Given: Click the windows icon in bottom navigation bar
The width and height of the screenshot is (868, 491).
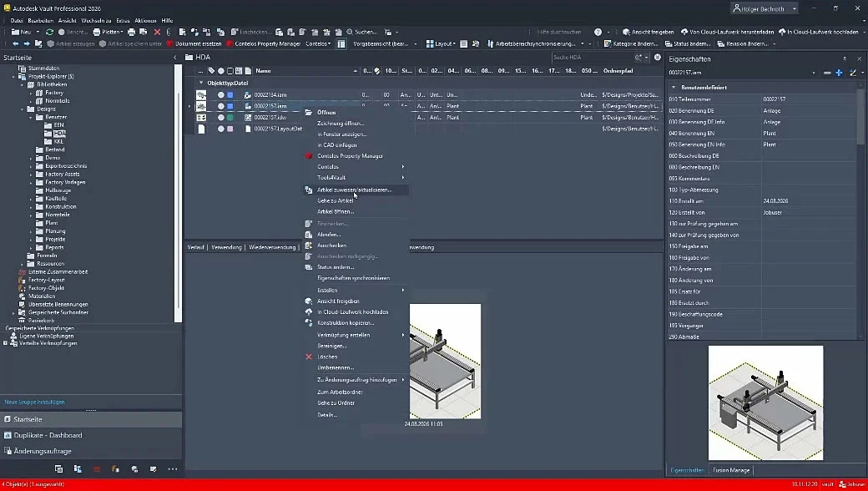Looking at the screenshot, I should tap(58, 468).
